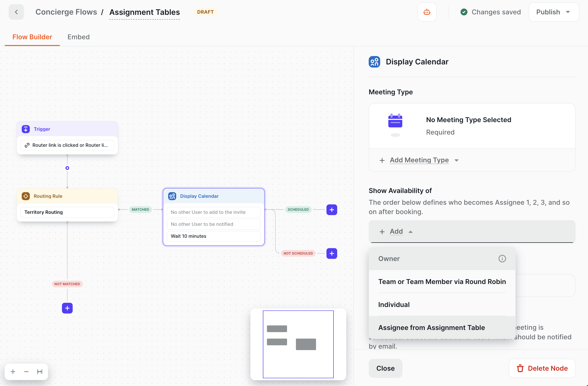Click No other User to be notified
The image size is (588, 386).
pyautogui.click(x=214, y=224)
